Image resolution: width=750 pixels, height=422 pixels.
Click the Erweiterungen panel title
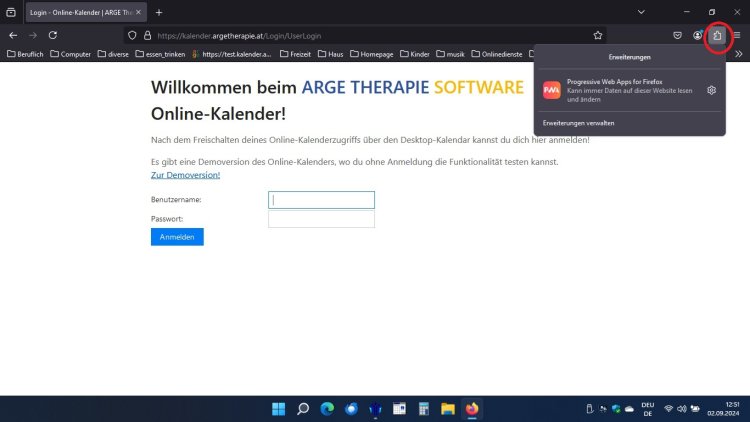click(629, 57)
